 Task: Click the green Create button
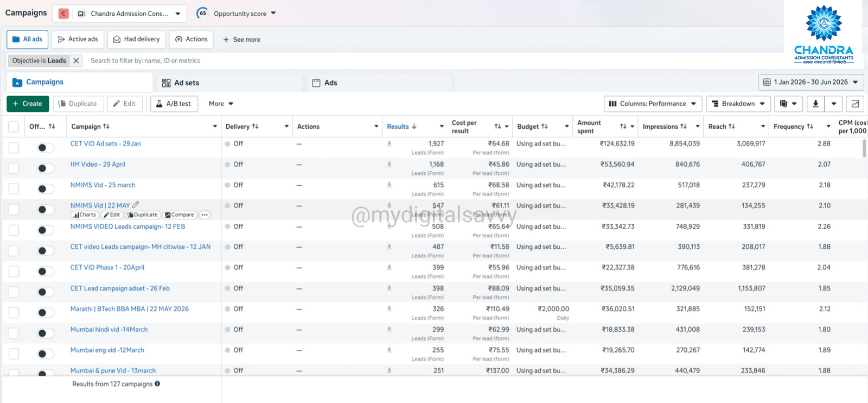[28, 104]
